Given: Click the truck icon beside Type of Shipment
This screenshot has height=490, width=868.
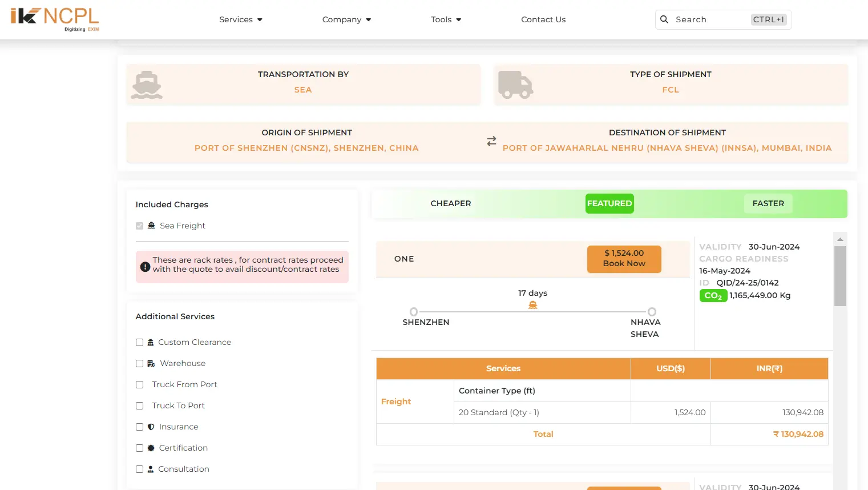Looking at the screenshot, I should 515,85.
